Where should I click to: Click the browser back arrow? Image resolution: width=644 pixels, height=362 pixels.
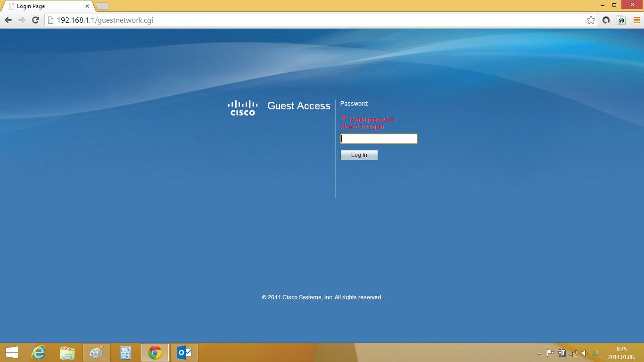8,20
